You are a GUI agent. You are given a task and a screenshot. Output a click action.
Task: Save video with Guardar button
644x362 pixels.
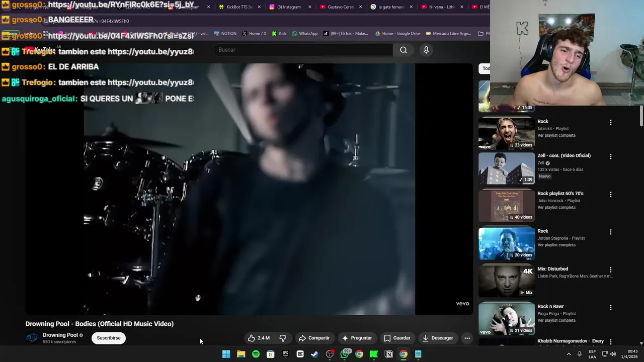pos(397,338)
